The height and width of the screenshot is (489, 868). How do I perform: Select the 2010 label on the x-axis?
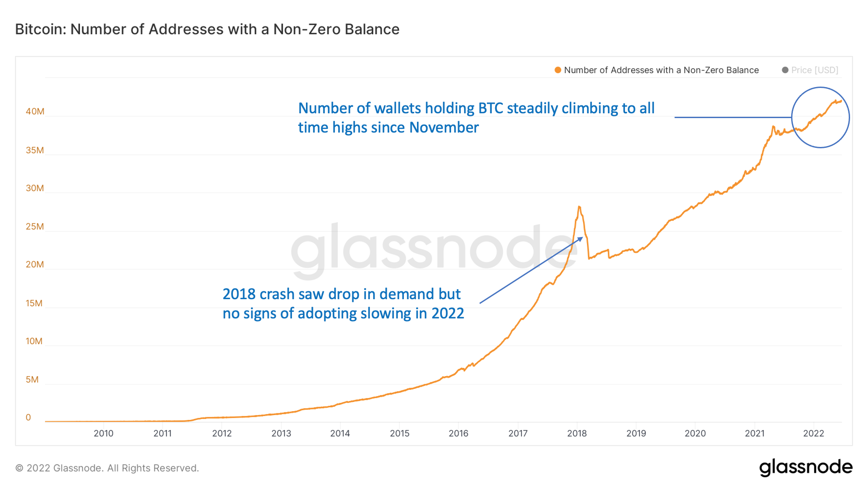pyautogui.click(x=104, y=433)
